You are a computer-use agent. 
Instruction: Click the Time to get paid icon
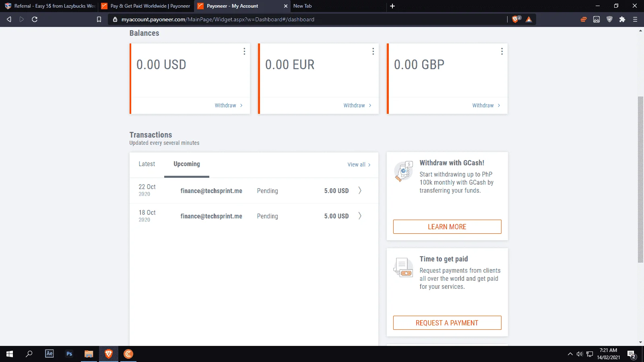tap(404, 268)
